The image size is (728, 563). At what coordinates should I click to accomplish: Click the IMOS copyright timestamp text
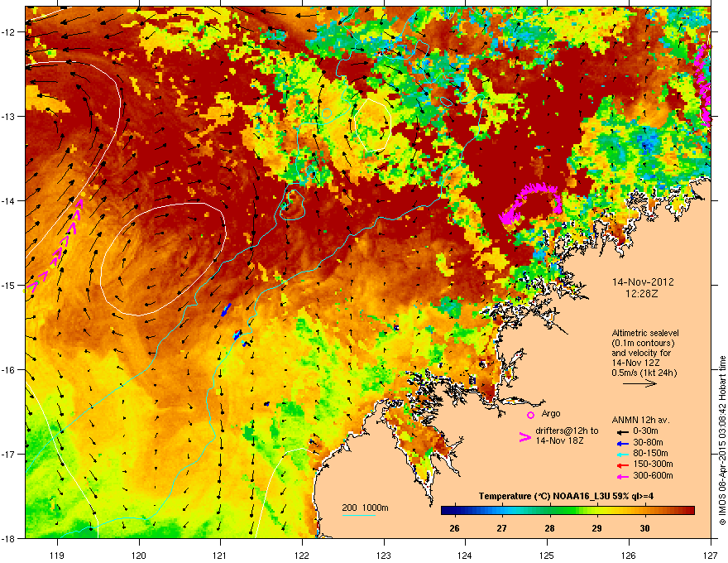pyautogui.click(x=722, y=440)
